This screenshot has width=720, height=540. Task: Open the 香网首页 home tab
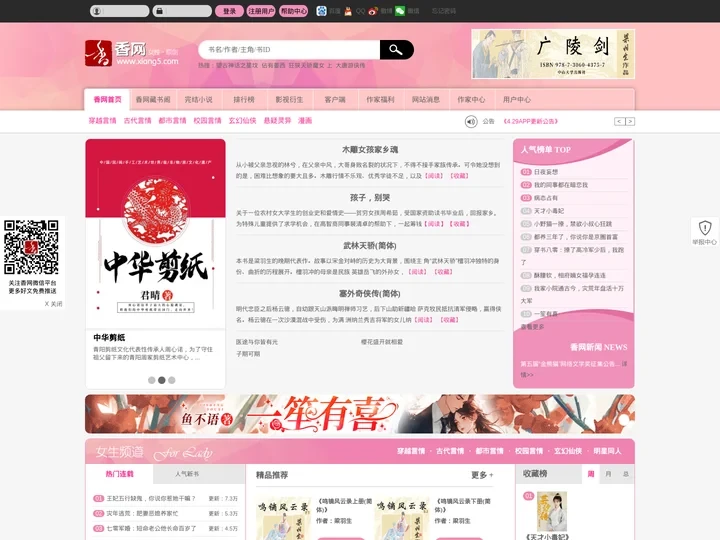(x=107, y=99)
